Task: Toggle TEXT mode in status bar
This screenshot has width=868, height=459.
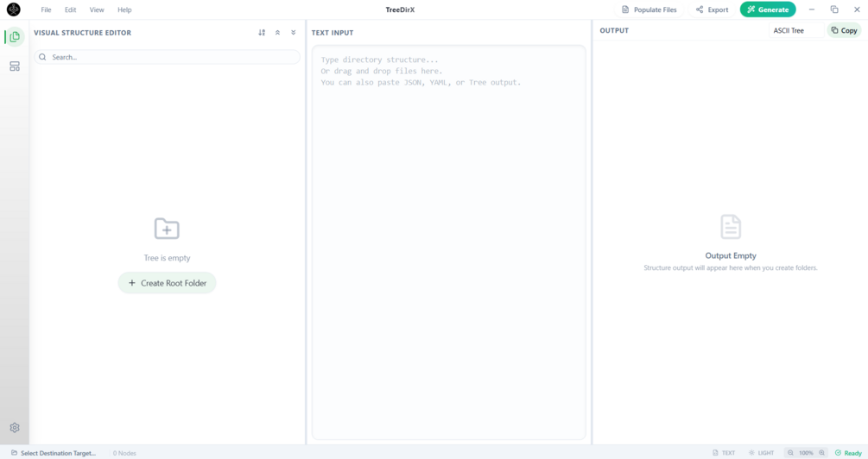Action: coord(724,453)
